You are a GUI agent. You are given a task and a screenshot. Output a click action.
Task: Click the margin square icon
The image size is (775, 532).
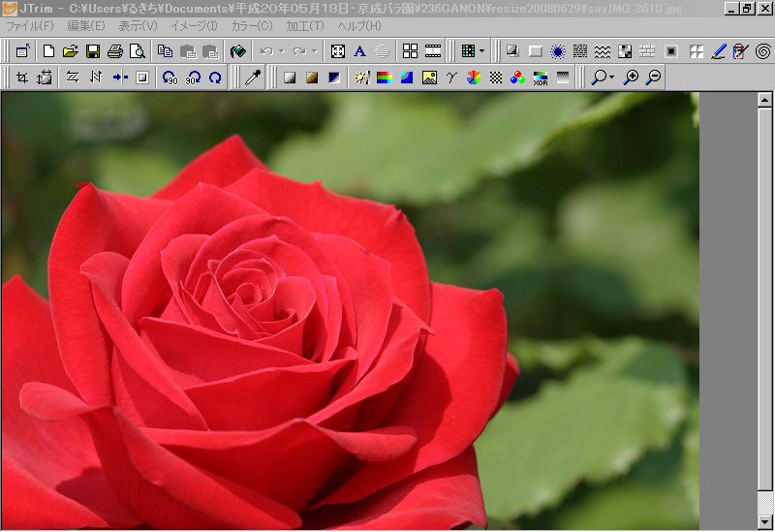click(142, 78)
